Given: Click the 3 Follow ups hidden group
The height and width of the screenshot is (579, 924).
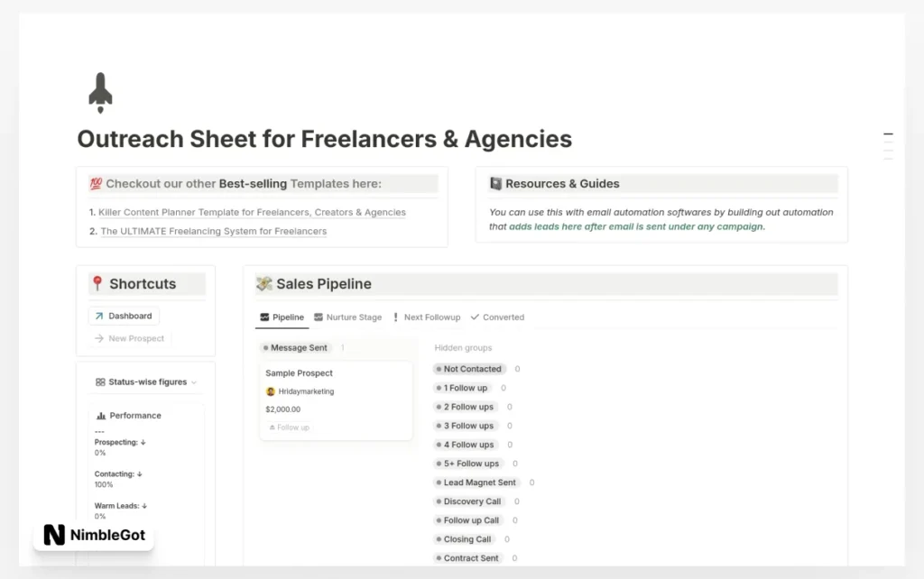Looking at the screenshot, I should pyautogui.click(x=466, y=426).
